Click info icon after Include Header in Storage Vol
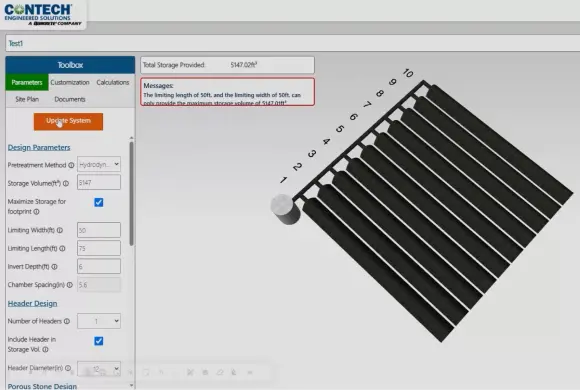Image resolution: width=580 pixels, height=390 pixels. 45,349
